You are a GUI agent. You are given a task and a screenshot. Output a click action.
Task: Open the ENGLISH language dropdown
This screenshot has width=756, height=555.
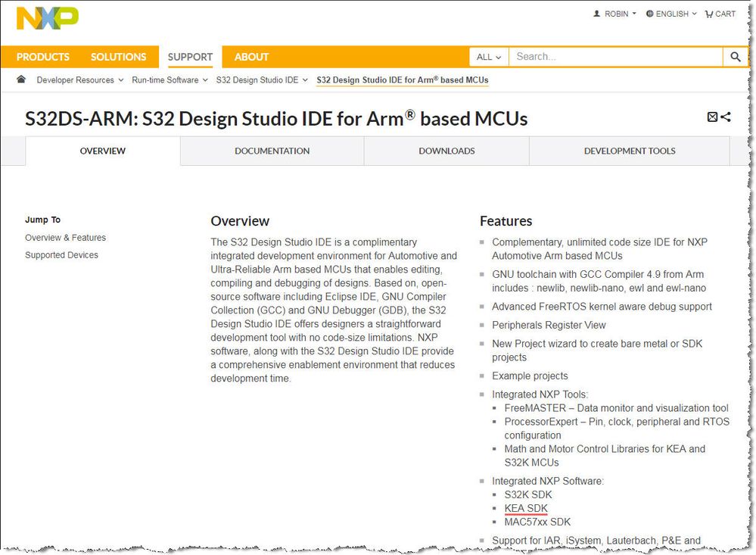click(671, 14)
